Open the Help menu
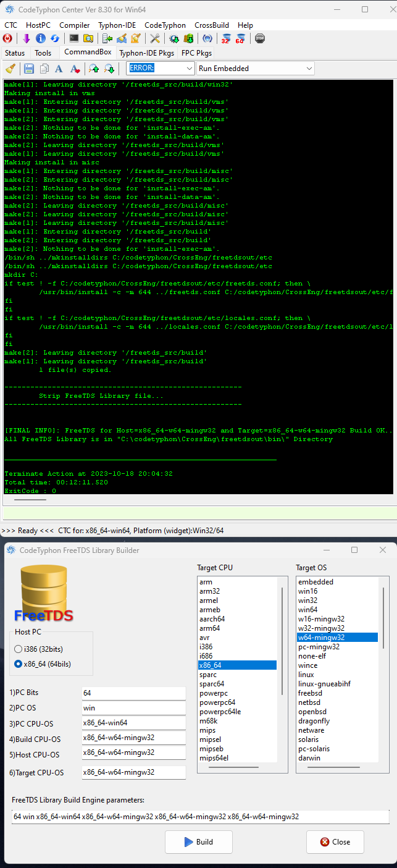Image resolution: width=397 pixels, height=868 pixels. tap(245, 25)
